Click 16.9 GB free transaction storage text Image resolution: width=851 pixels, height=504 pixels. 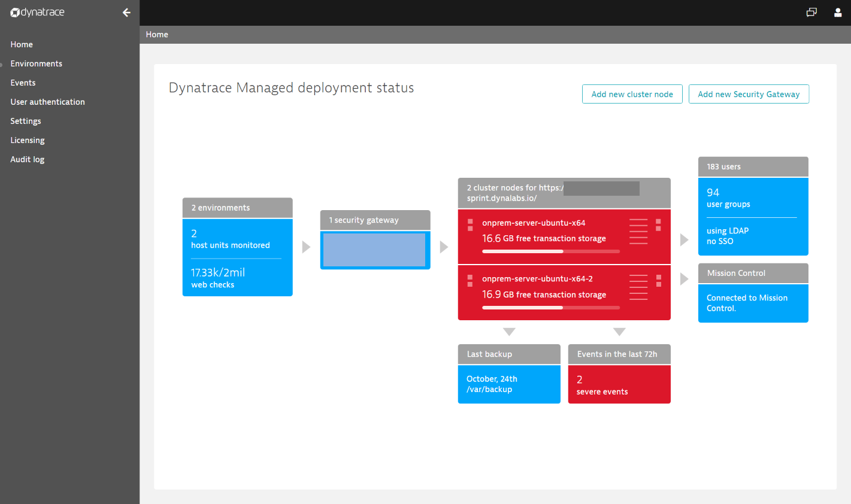[544, 294]
